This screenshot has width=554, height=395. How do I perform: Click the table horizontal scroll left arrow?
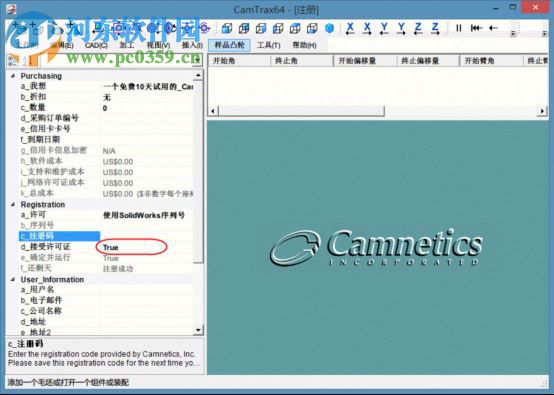point(213,111)
